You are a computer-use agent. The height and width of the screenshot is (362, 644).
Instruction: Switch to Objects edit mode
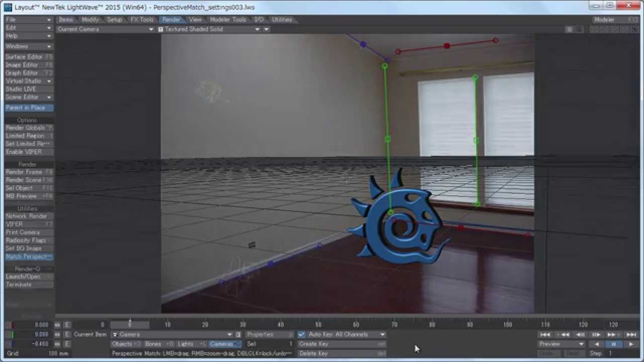tap(126, 344)
